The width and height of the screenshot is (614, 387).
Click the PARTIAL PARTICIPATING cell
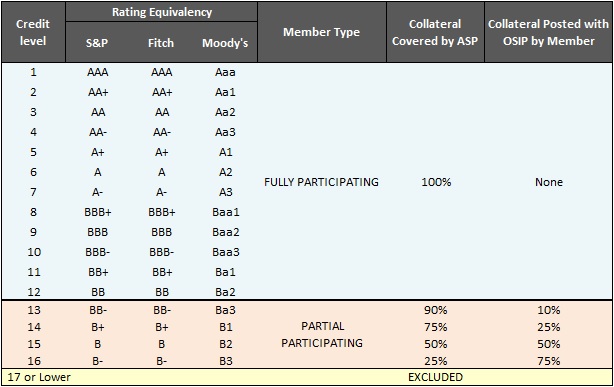[x=322, y=335]
